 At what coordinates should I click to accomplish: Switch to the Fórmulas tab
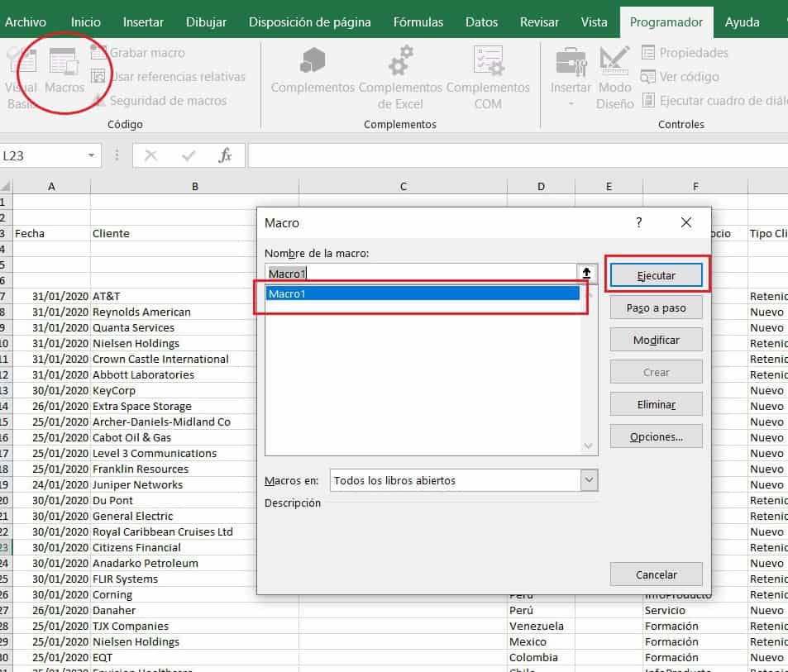tap(418, 22)
